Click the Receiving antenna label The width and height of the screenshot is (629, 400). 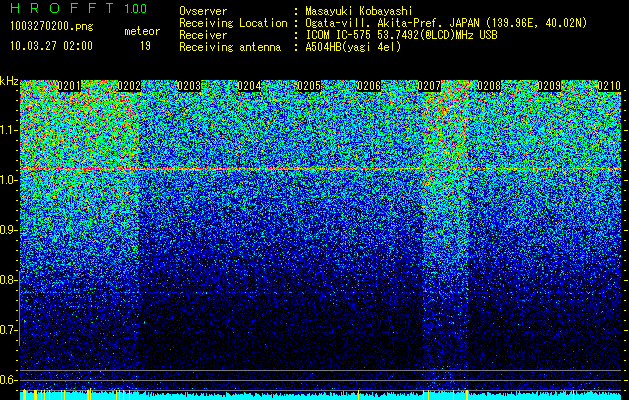[x=230, y=47]
